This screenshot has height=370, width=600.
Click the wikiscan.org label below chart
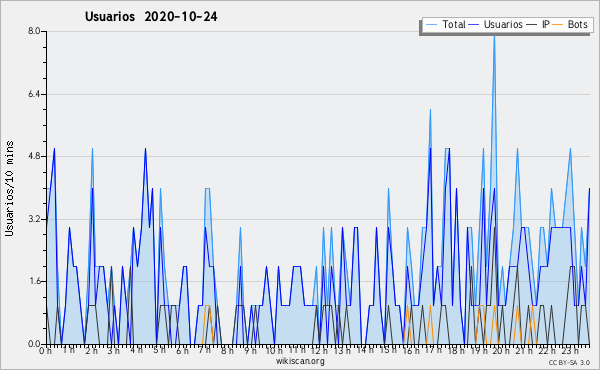tap(300, 361)
